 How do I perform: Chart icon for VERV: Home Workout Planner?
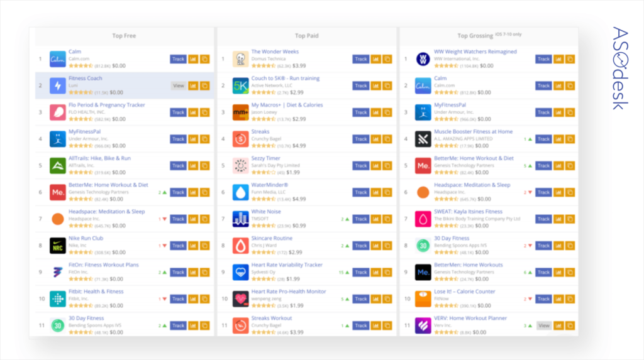[x=558, y=326]
